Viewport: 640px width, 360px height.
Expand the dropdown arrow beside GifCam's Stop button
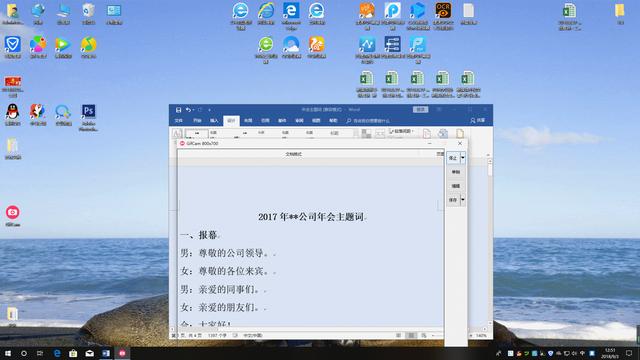[x=463, y=158]
